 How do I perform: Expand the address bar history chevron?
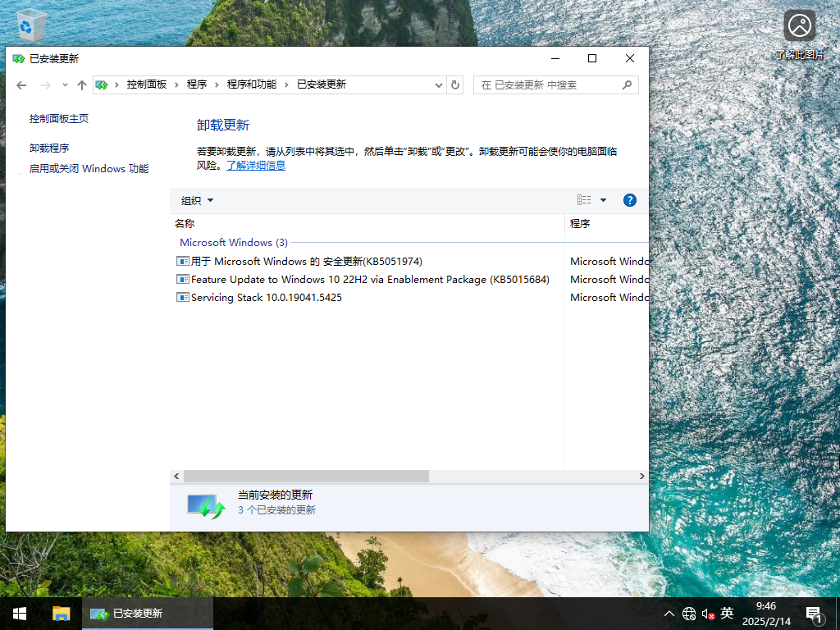[x=440, y=84]
